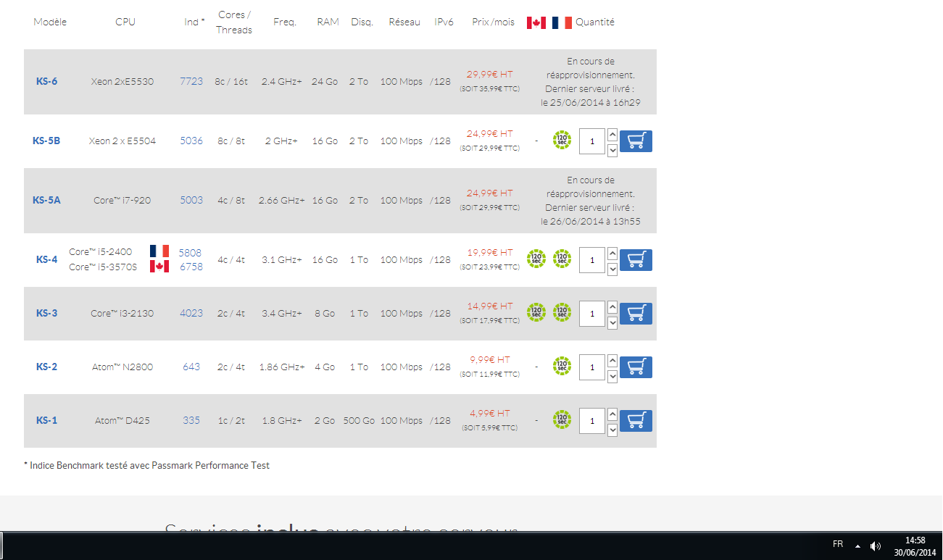The width and height of the screenshot is (943, 560).
Task: Increase the KS-4 quantity with up arrow
Action: point(612,254)
